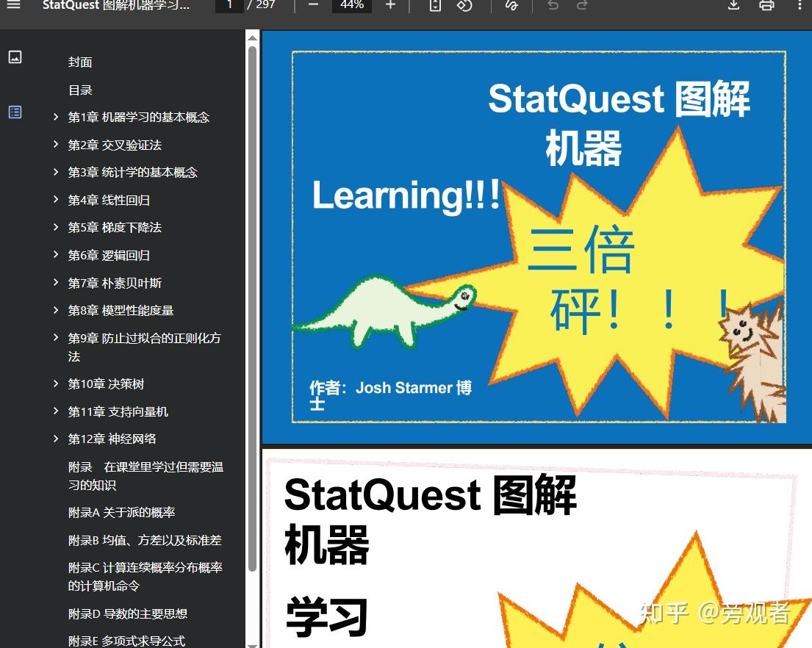Click the 44% zoom level display
The width and height of the screenshot is (812, 648).
[351, 6]
